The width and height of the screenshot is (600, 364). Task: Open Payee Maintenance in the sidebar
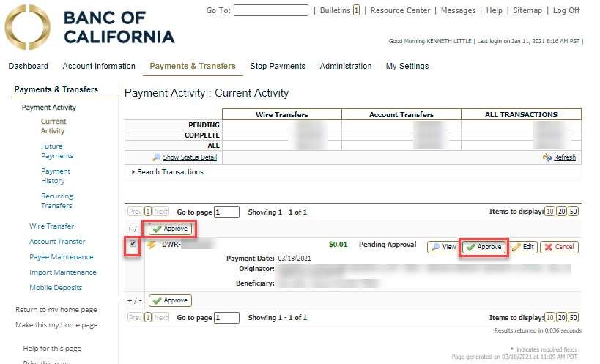[62, 256]
